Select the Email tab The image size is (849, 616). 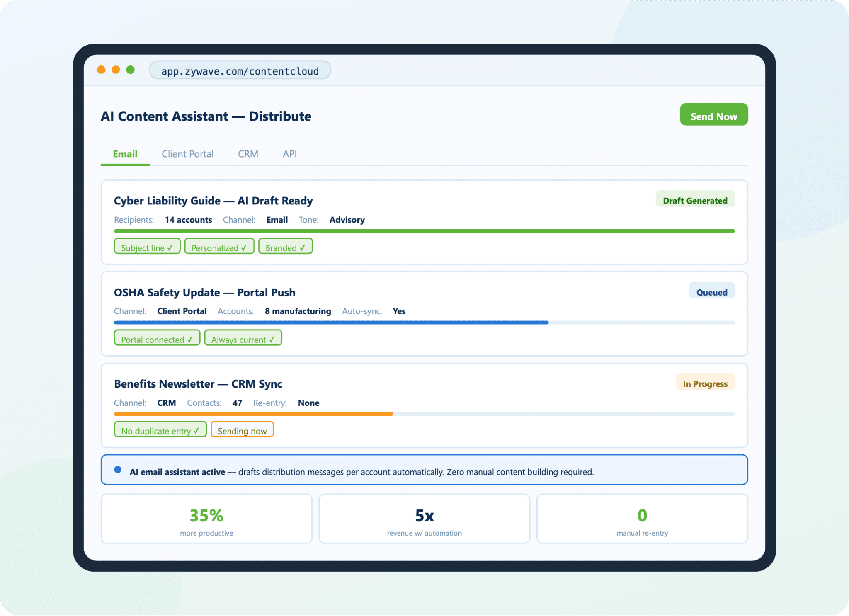(x=125, y=154)
